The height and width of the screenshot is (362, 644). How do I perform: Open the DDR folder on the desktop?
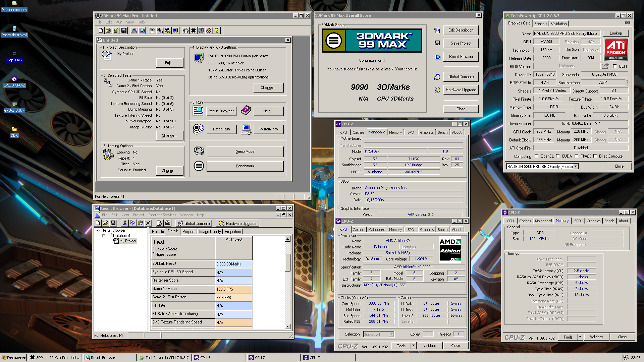point(14,132)
